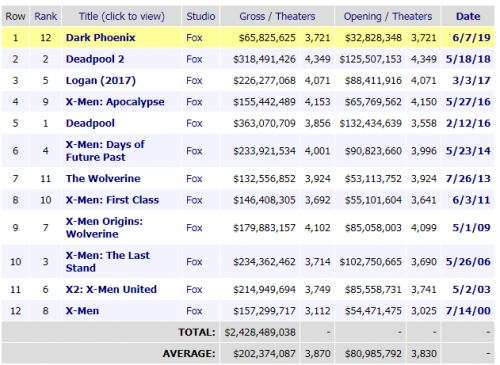
Task: Click the Fox studio link for Dark Phoenix
Action: (x=194, y=38)
